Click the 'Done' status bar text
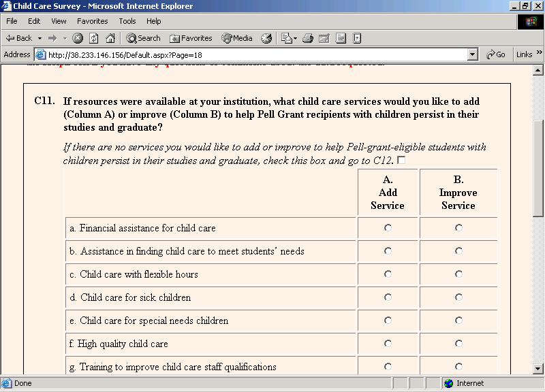This screenshot has width=545, height=392. coord(23,383)
